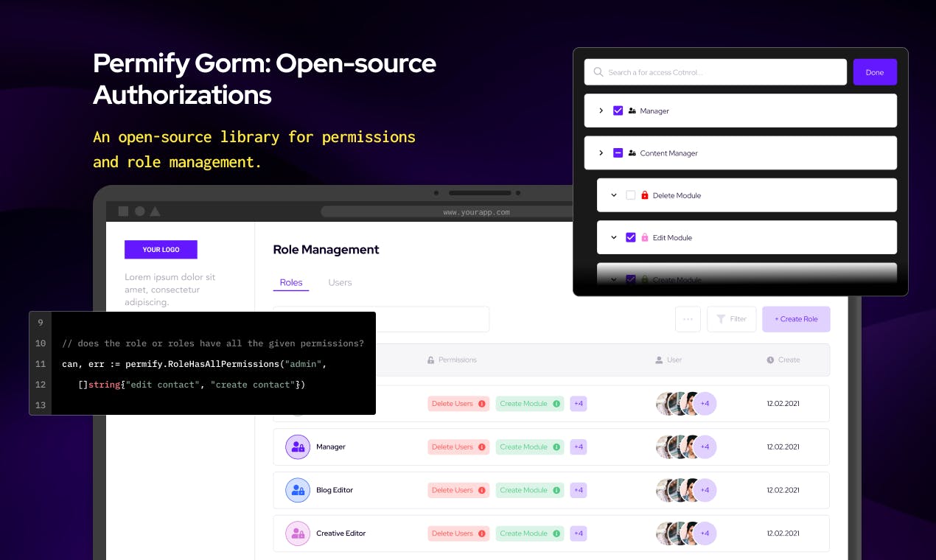Toggle the Manager checkbox in access panel
The image size is (936, 560).
(618, 111)
